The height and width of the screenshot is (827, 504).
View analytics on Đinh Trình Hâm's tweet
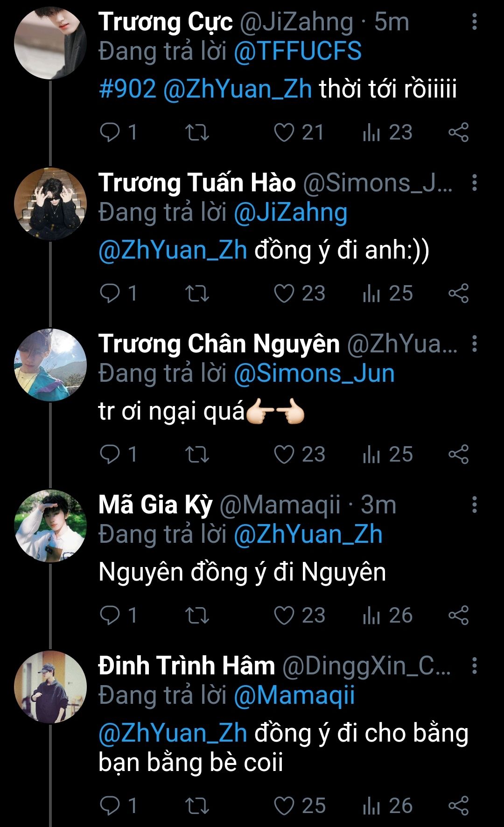387,806
